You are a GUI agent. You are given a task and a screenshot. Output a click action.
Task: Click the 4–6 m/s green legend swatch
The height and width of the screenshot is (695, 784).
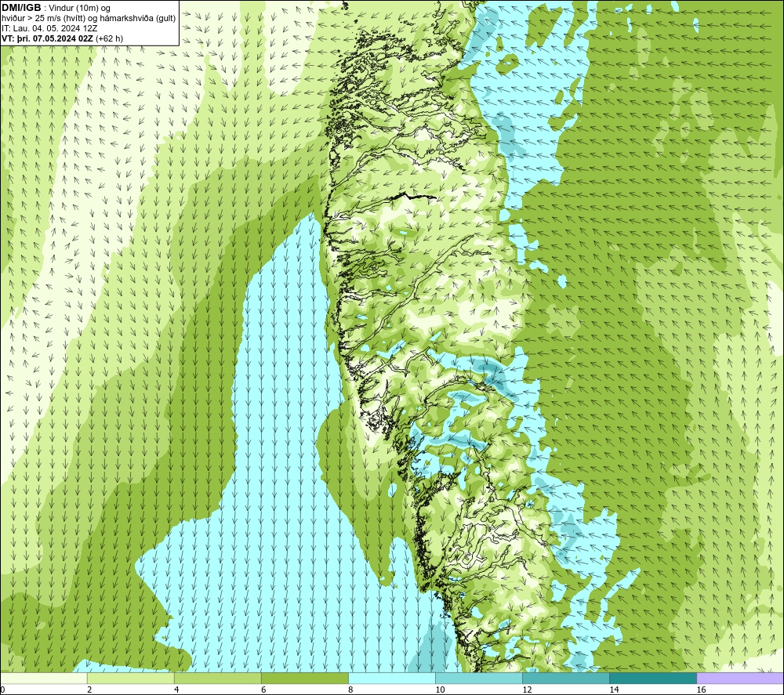pyautogui.click(x=217, y=678)
